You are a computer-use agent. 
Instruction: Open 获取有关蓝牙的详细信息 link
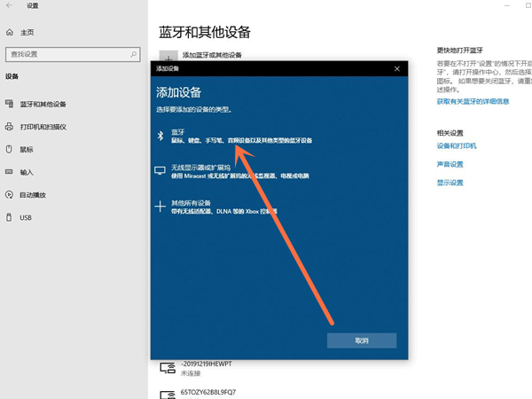coord(473,101)
